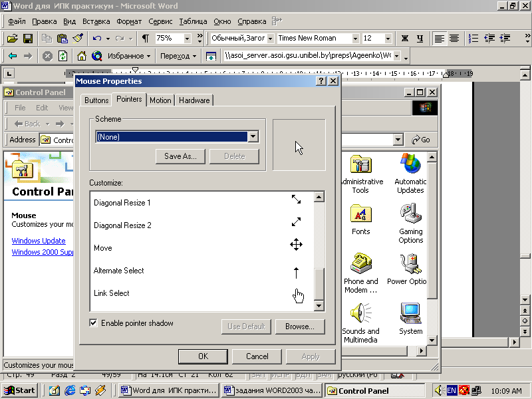532x399 pixels.
Task: Click the Internet Explorer quick launch icon
Action: pyautogui.click(x=70, y=390)
